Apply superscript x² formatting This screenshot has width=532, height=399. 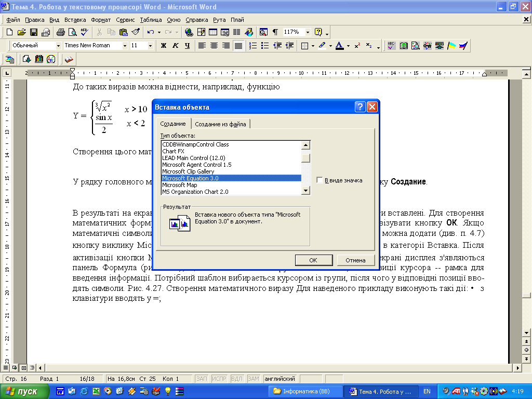coord(357,46)
